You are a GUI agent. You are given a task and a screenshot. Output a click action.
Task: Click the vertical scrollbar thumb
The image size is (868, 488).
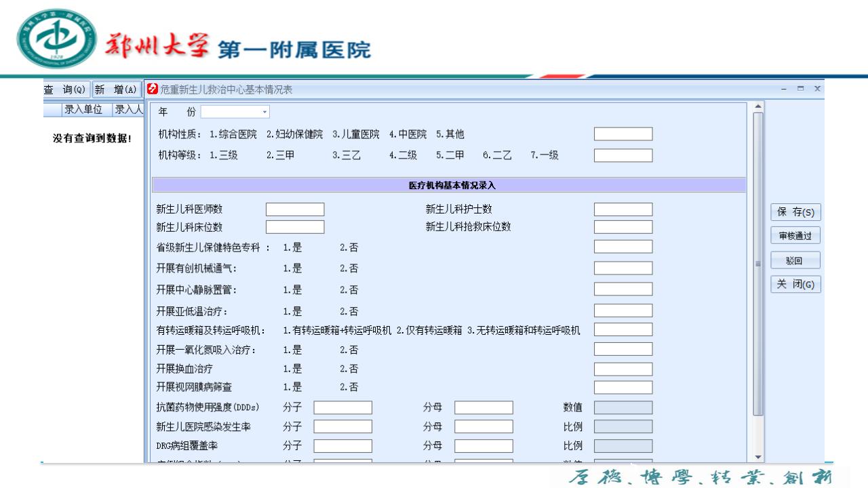[758, 264]
